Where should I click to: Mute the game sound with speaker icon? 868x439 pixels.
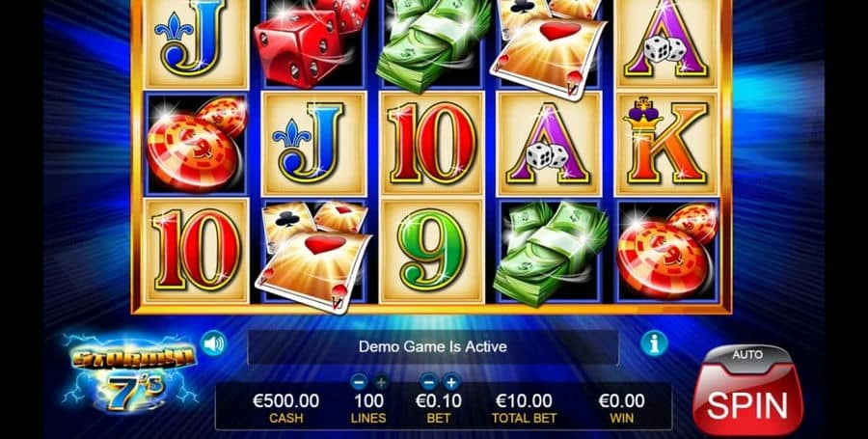pyautogui.click(x=214, y=343)
